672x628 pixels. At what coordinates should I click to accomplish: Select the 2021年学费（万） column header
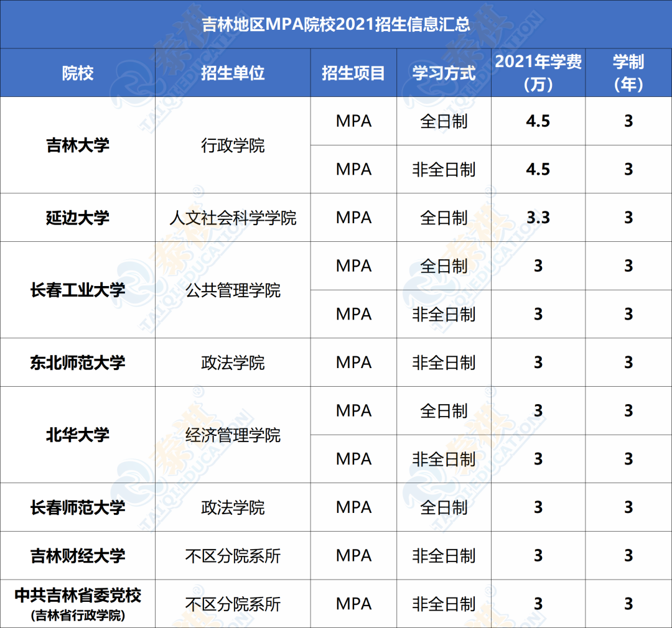tap(538, 73)
